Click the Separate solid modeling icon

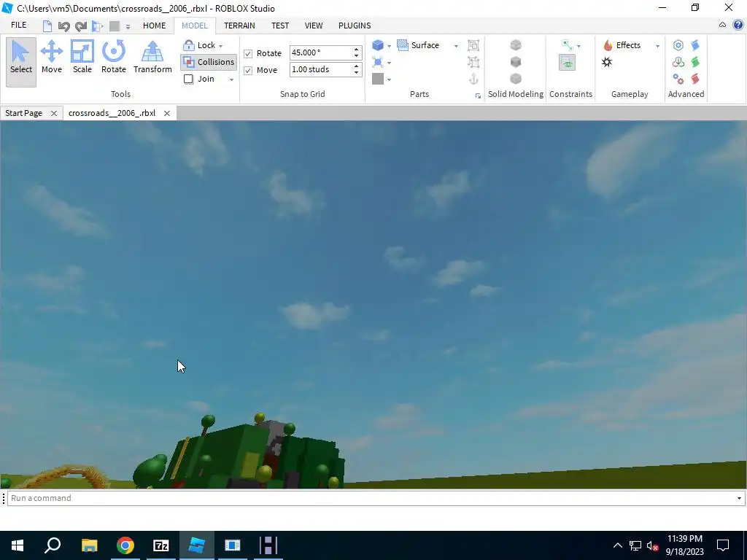pyautogui.click(x=516, y=79)
